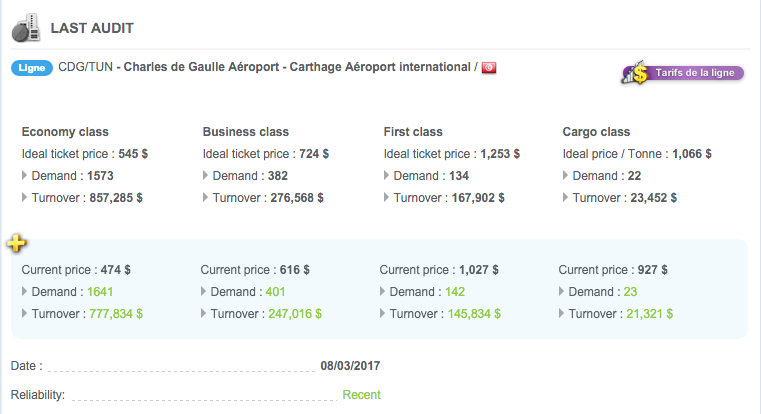This screenshot has height=414, width=761.
Task: Expand Cargo Demand 22 arrow
Action: click(x=565, y=175)
